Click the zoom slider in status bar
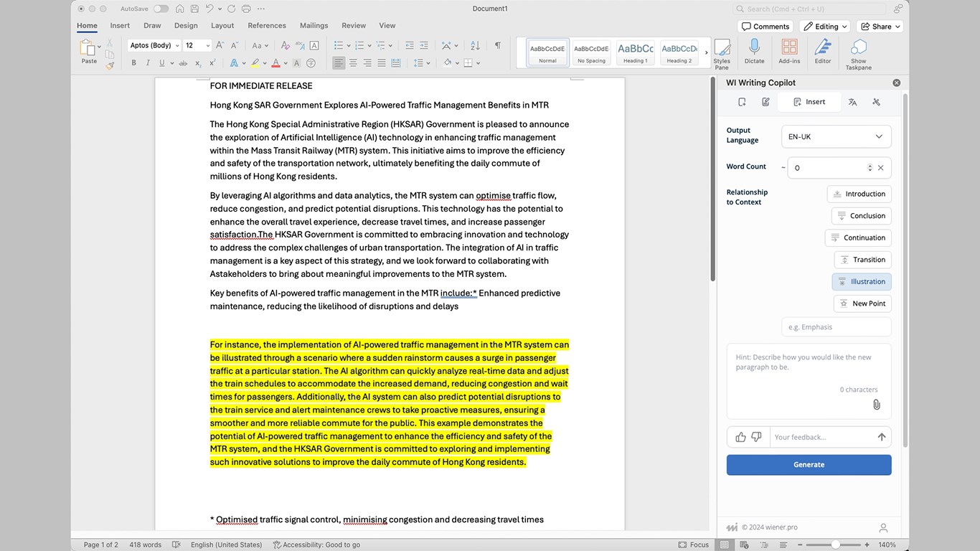 point(835,545)
